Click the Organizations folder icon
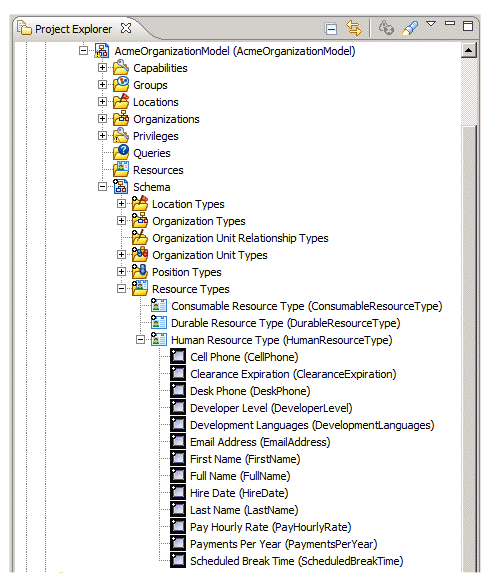This screenshot has height=579, width=488. [121, 118]
